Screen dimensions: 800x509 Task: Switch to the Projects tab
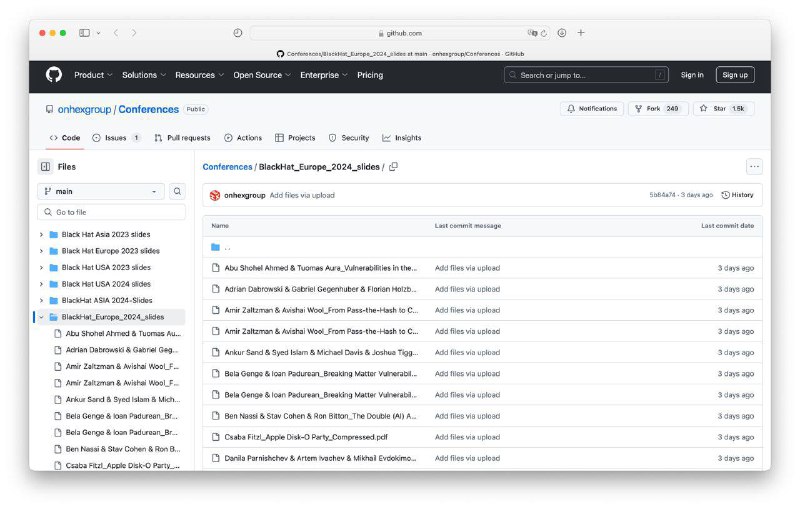click(x=295, y=138)
